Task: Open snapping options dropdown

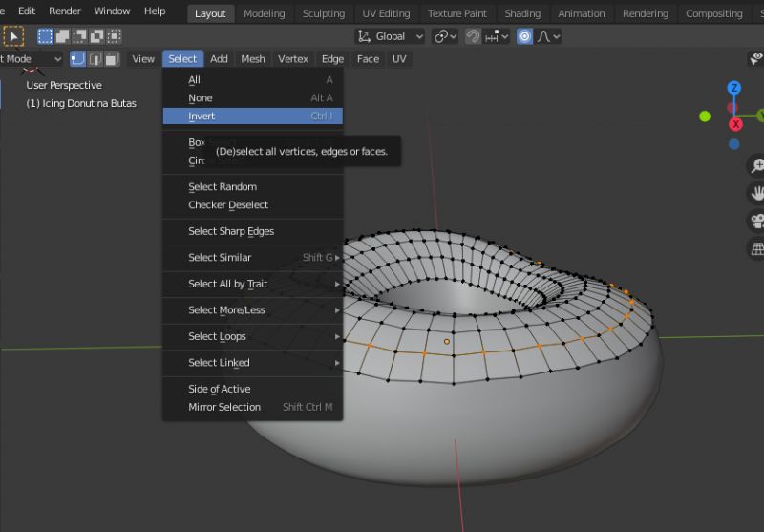Action: pos(497,36)
